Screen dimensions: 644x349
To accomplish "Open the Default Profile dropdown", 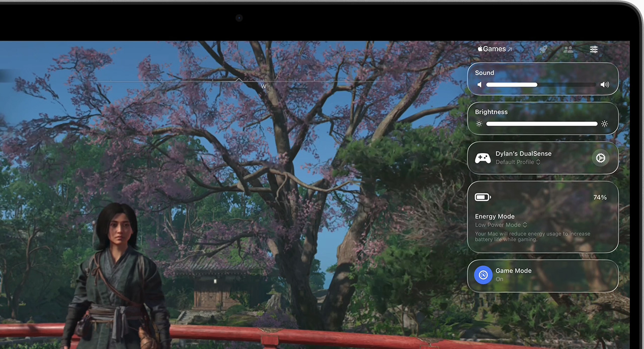I will tap(518, 162).
